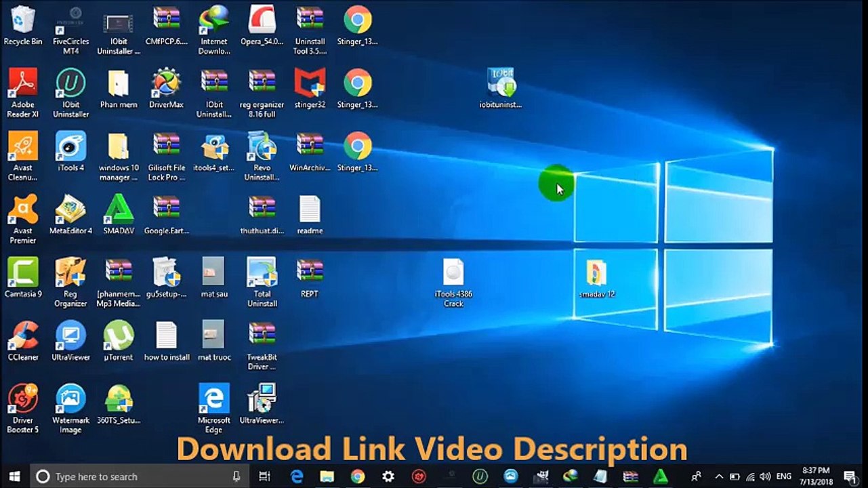Select the Recycle Bin desktop icon

23,26
